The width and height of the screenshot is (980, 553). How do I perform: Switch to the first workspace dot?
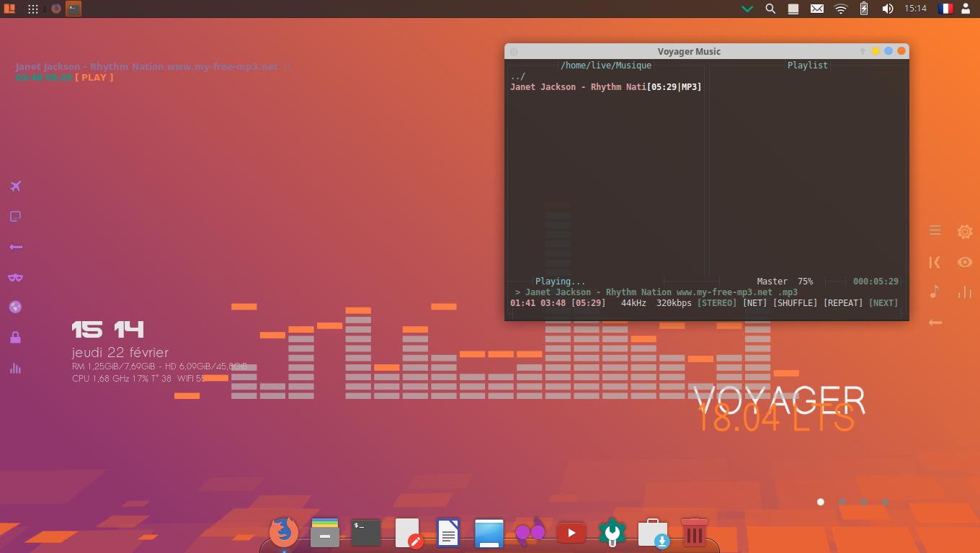pyautogui.click(x=820, y=502)
